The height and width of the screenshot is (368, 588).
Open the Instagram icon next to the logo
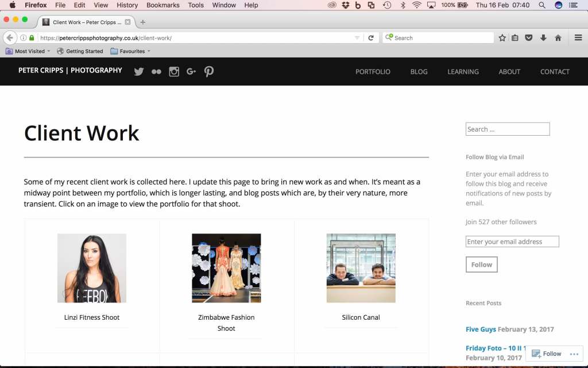pos(174,71)
